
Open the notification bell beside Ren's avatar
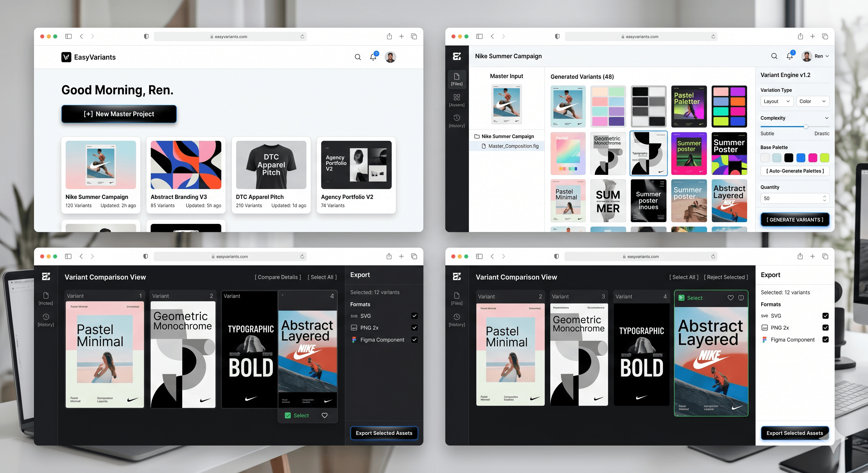tap(789, 56)
